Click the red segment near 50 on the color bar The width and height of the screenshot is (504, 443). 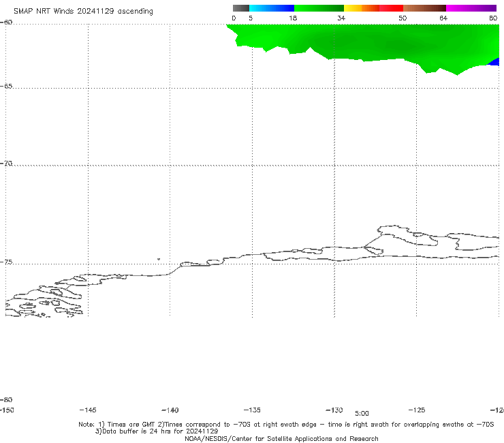(391, 8)
